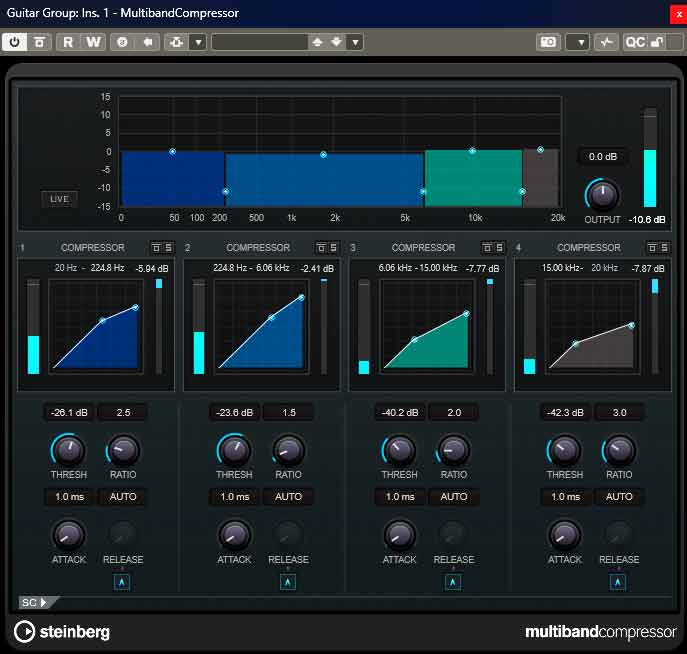Load next preset with down arrow
687x654 pixels.
click(336, 42)
